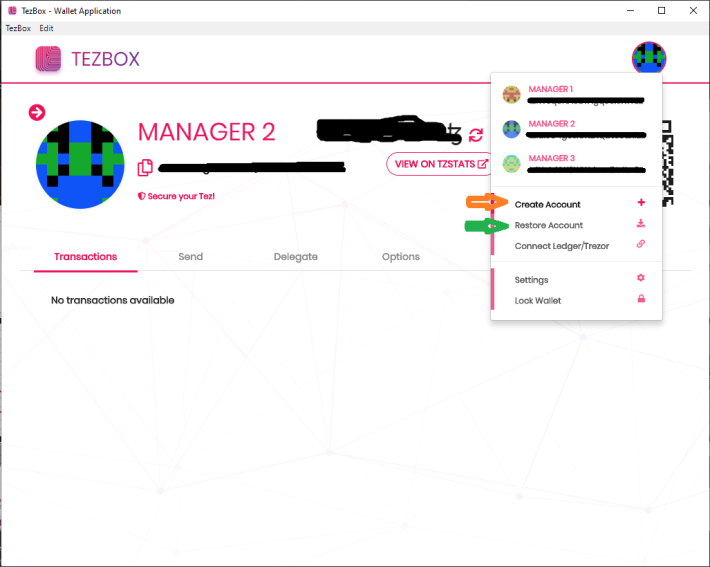Click the large Manager 2 avatar image
Image resolution: width=710 pixels, height=567 pixels.
(x=78, y=164)
